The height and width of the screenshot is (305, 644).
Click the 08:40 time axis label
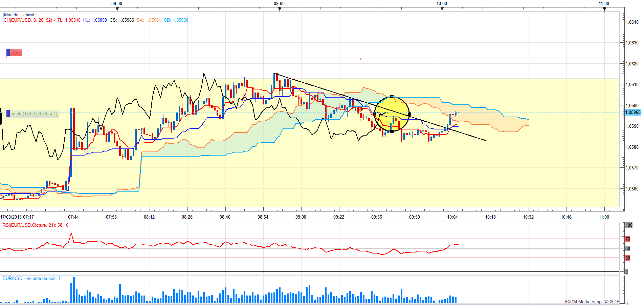tap(225, 217)
